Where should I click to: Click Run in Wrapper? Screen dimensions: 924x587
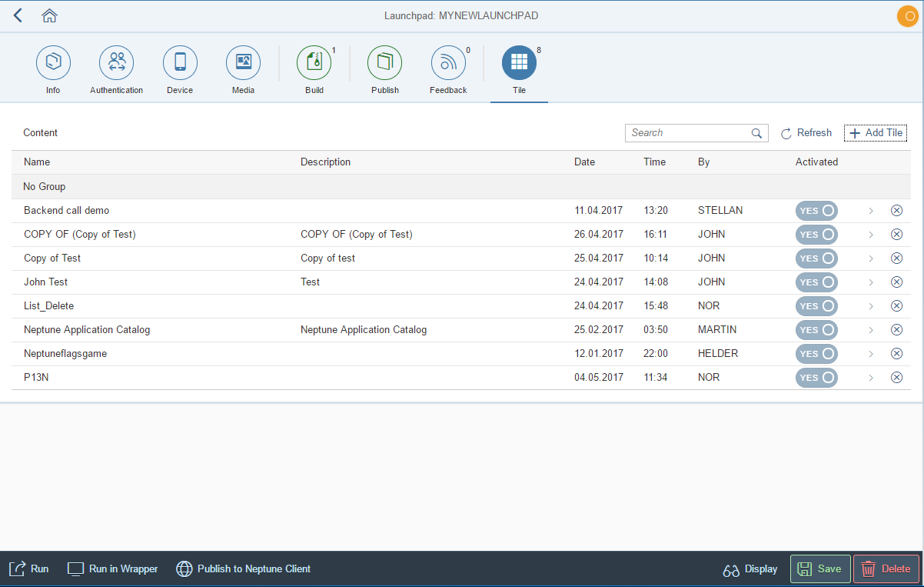point(113,569)
